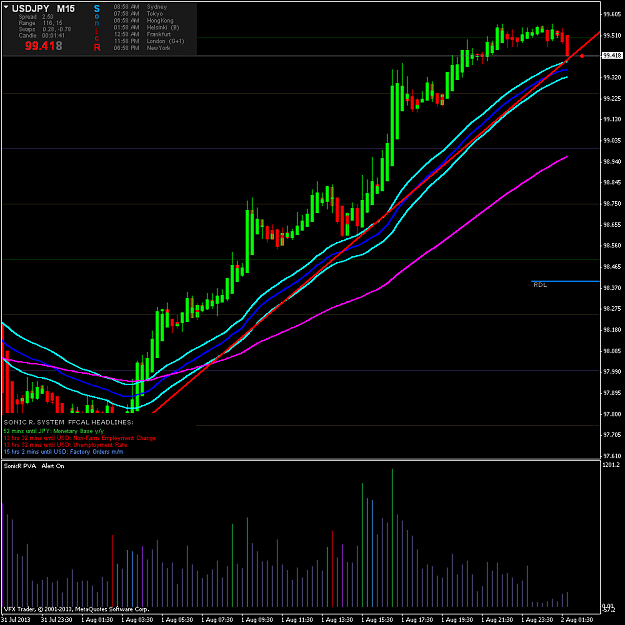Click the 1 Aug 09:30 time label
Viewport: 625px width, 625px height.
coord(257,620)
